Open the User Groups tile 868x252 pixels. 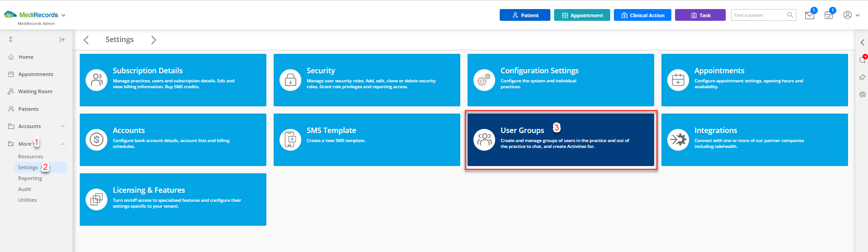tap(561, 140)
